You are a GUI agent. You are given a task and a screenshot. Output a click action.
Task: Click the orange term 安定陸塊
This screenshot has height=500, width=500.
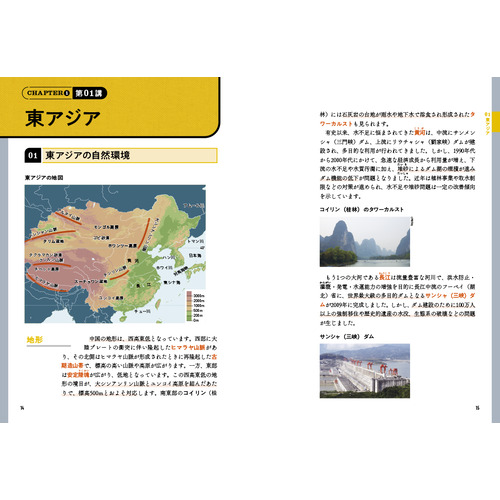[78, 375]
